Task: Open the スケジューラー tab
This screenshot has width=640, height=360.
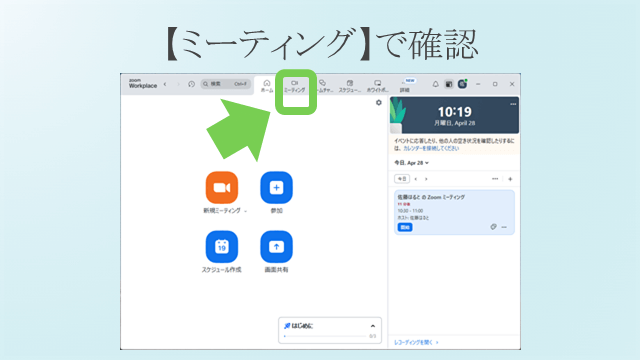Action: click(350, 86)
